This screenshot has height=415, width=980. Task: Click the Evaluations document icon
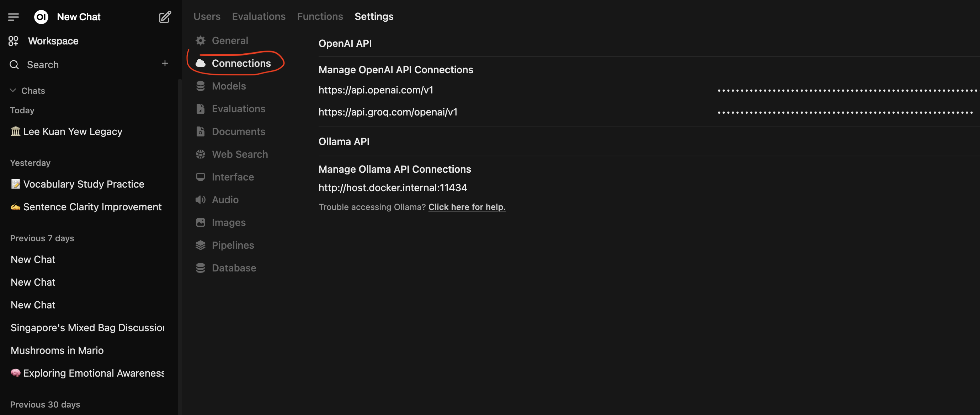coord(201,109)
